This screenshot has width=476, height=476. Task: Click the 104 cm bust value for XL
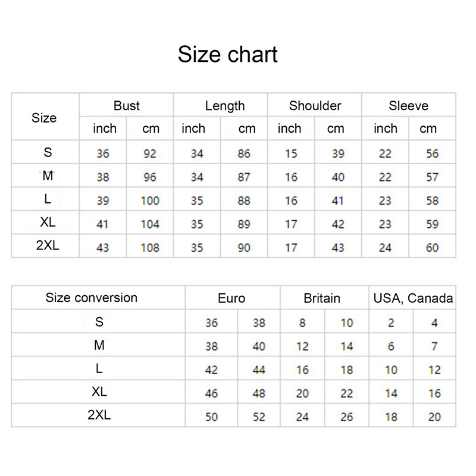(150, 224)
